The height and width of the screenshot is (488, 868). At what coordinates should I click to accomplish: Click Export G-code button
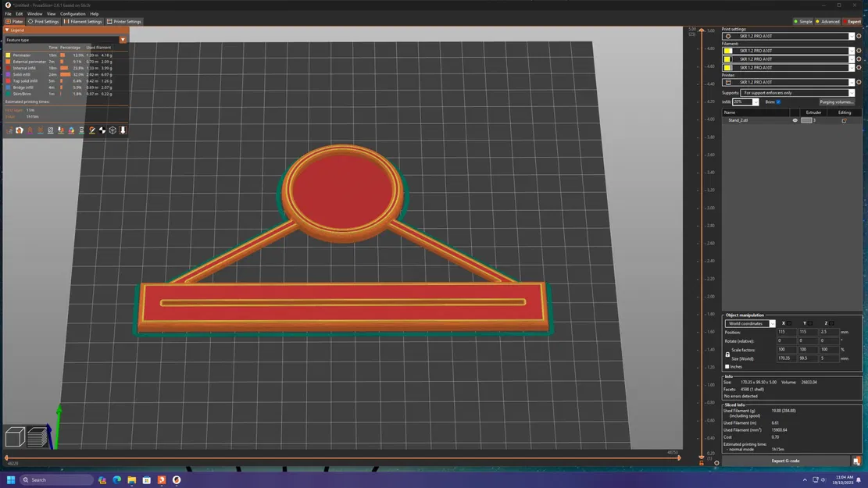785,461
